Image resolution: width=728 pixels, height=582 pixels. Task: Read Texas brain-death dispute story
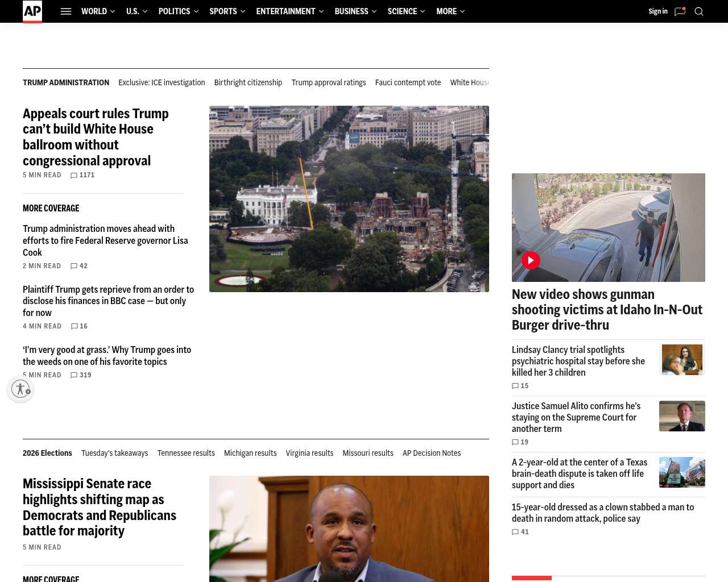point(580,473)
